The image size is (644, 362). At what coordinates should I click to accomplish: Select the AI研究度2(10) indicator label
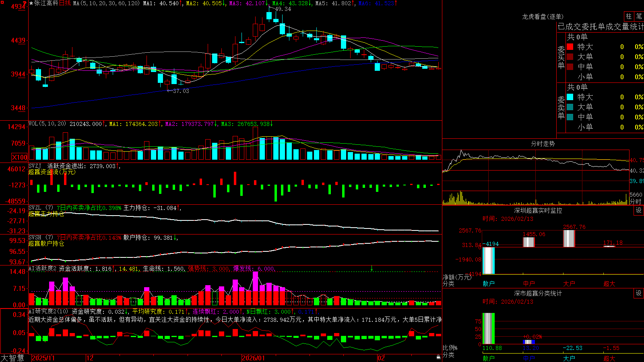pos(48,311)
